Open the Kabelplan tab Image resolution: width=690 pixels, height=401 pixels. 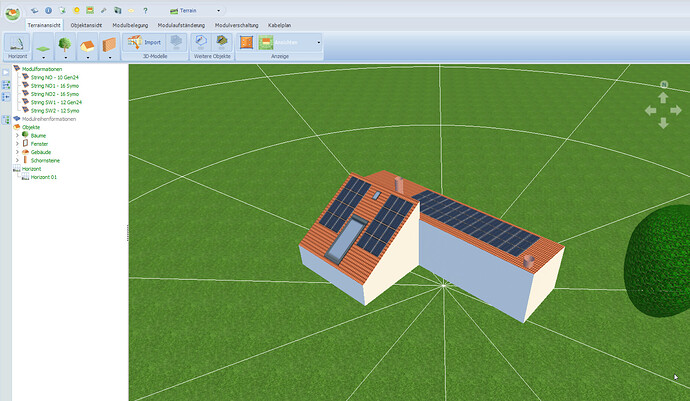[x=279, y=26]
